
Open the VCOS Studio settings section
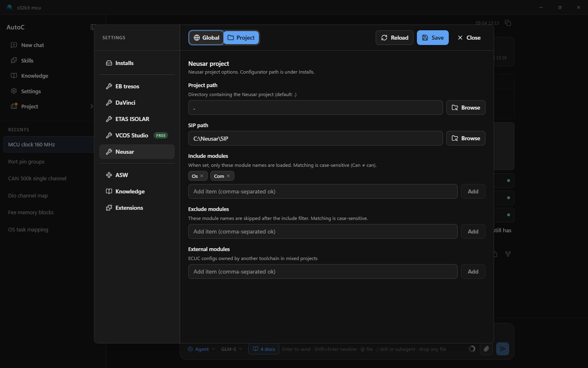point(137,135)
